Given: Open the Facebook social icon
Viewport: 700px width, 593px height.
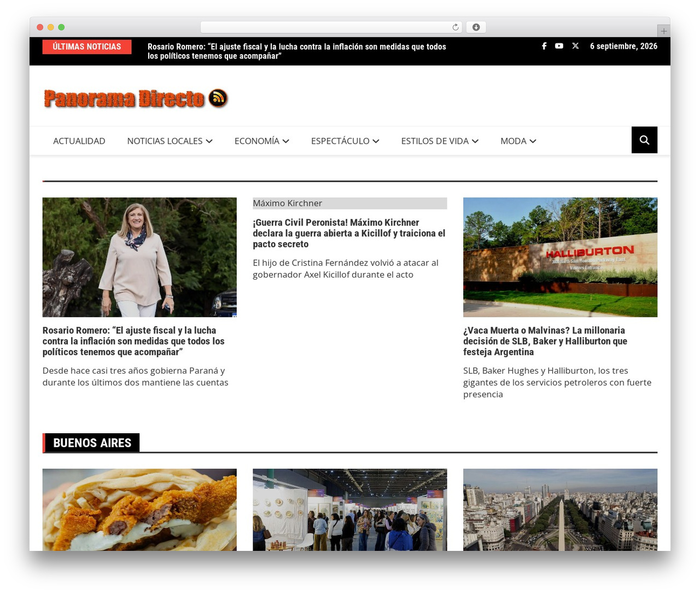Looking at the screenshot, I should [x=544, y=46].
